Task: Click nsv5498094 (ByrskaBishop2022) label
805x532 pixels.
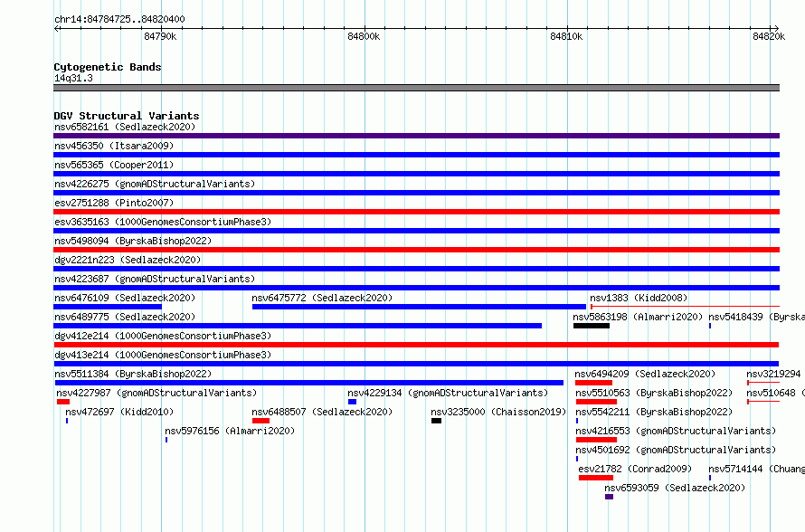Action: 133,241
